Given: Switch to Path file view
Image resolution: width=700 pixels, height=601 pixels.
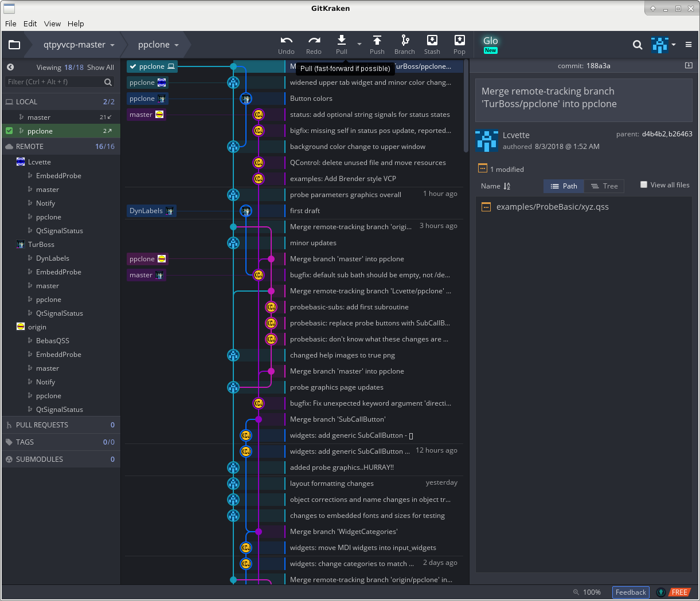Looking at the screenshot, I should [564, 186].
